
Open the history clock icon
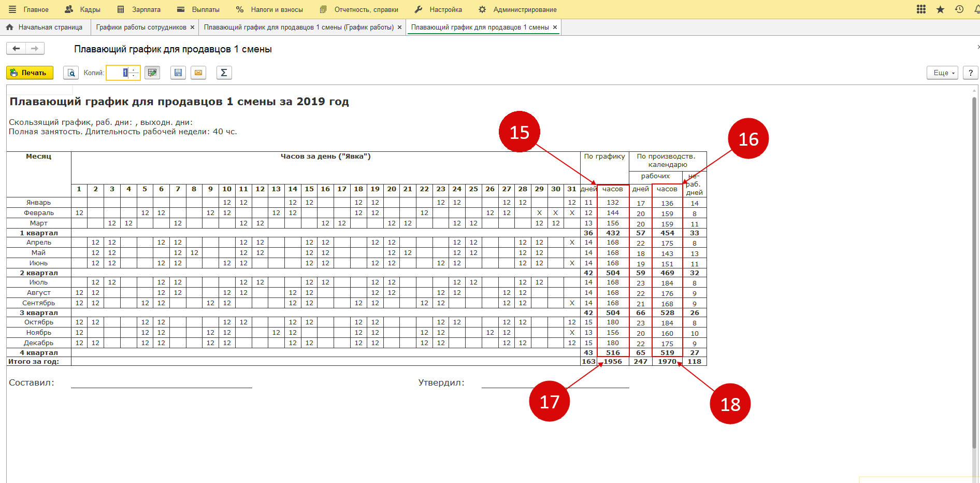pos(959,9)
